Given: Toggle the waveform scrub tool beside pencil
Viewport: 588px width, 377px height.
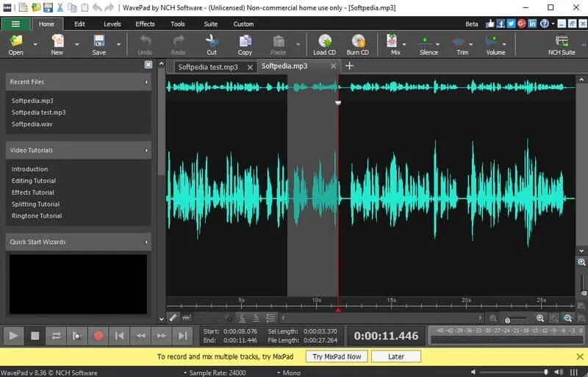Looking at the screenshot, I should tap(187, 318).
